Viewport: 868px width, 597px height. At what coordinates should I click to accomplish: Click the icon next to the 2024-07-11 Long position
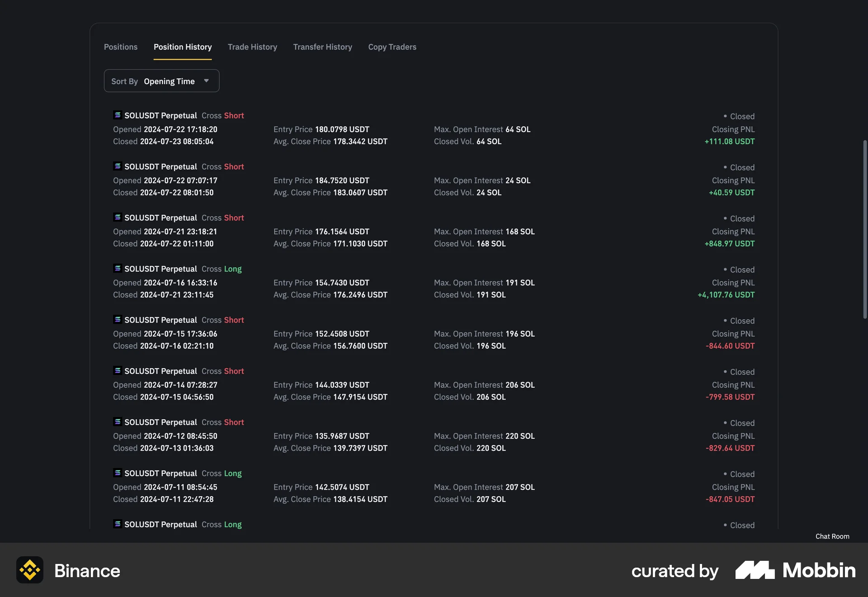pyautogui.click(x=118, y=473)
